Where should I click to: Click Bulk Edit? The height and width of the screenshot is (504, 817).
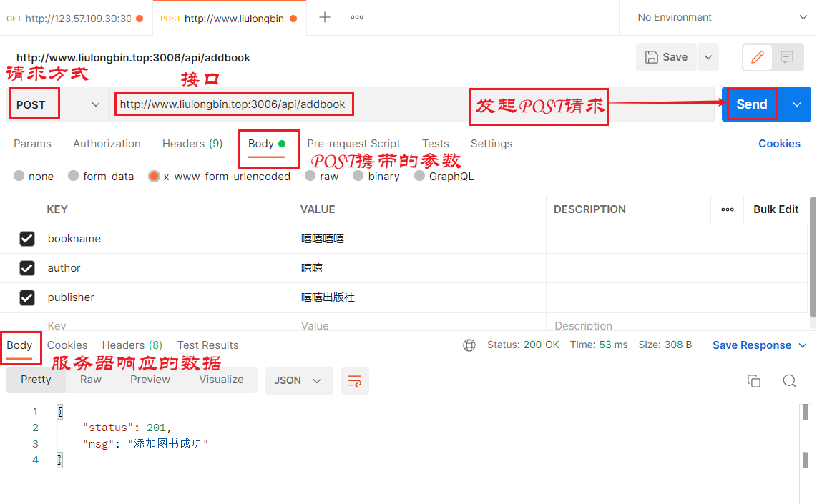click(776, 209)
